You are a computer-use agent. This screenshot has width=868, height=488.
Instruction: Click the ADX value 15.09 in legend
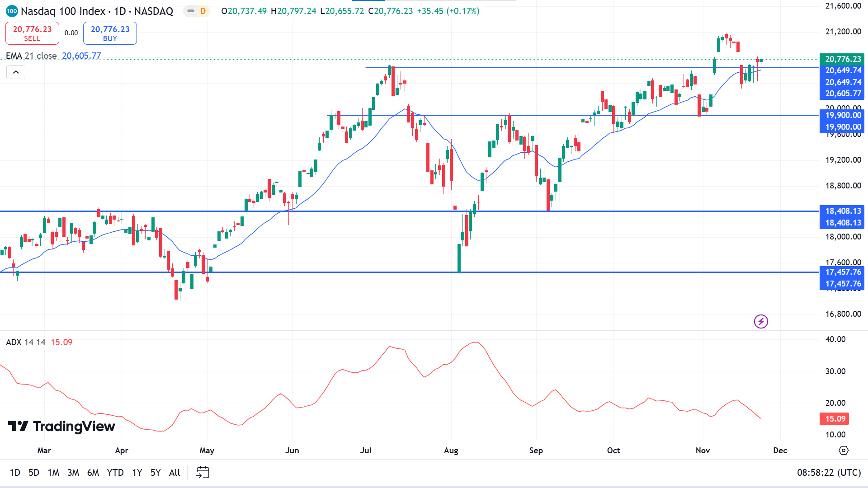coord(61,342)
